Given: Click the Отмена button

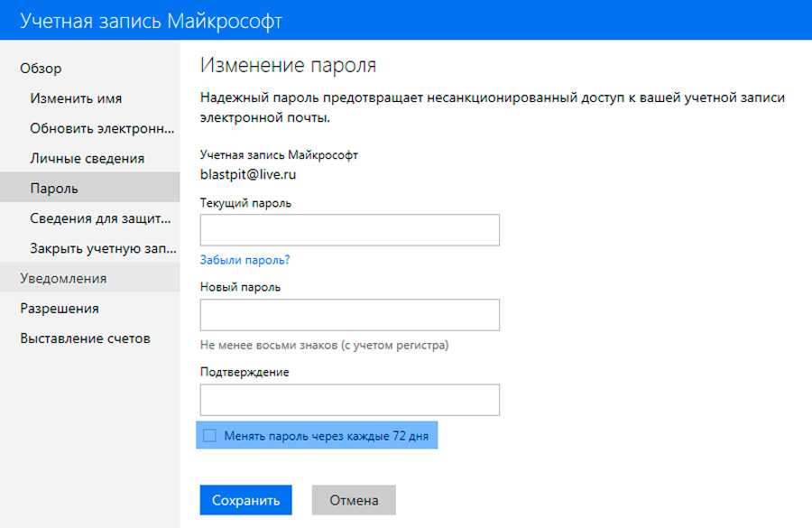Looking at the screenshot, I should coord(354,500).
